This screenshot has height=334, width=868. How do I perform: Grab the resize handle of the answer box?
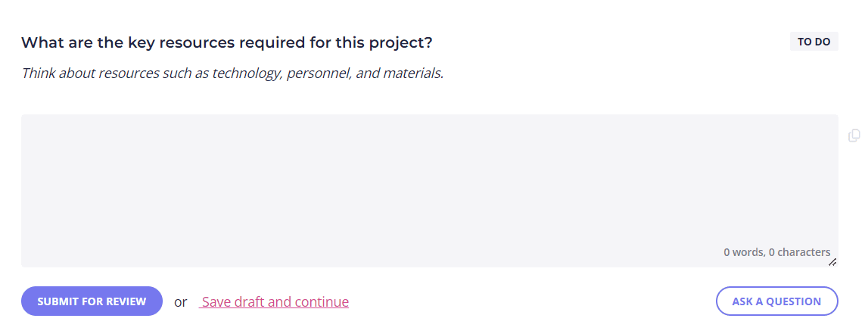(x=832, y=262)
